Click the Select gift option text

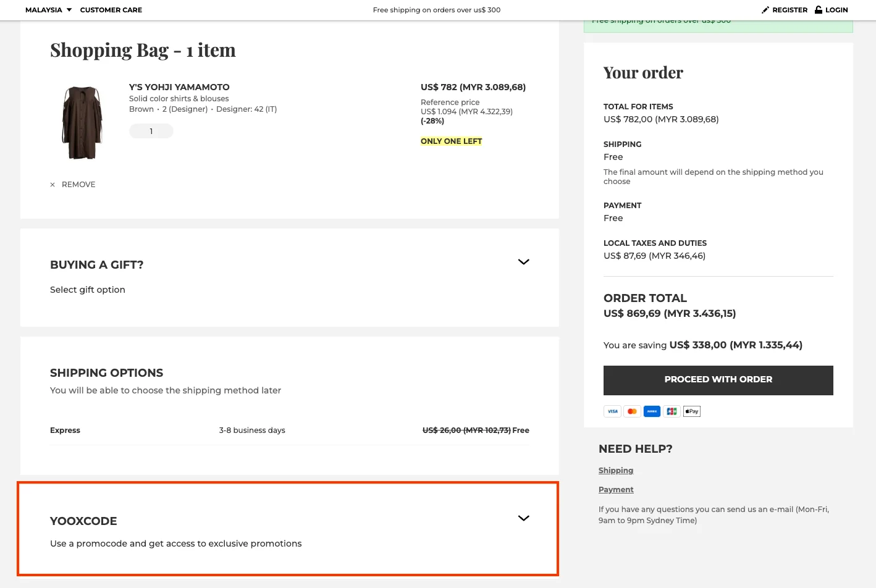tap(88, 290)
